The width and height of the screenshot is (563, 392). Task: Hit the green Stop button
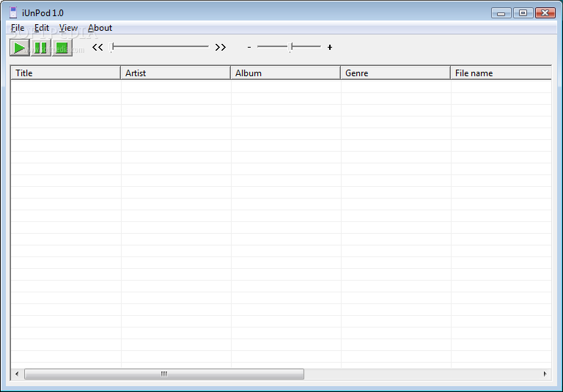[62, 48]
